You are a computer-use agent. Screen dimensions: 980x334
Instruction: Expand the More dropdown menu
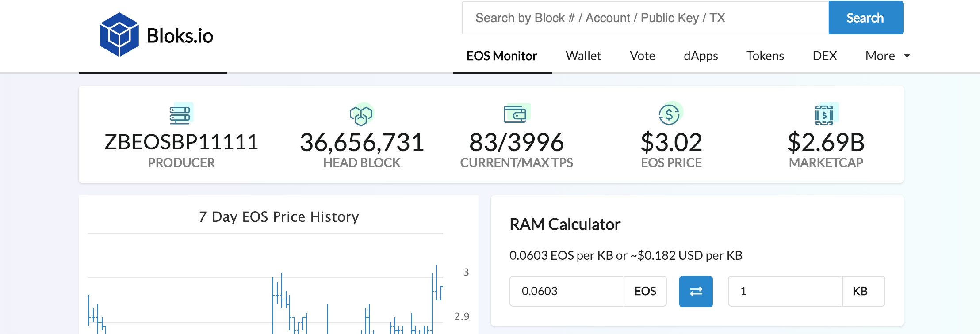pyautogui.click(x=888, y=56)
